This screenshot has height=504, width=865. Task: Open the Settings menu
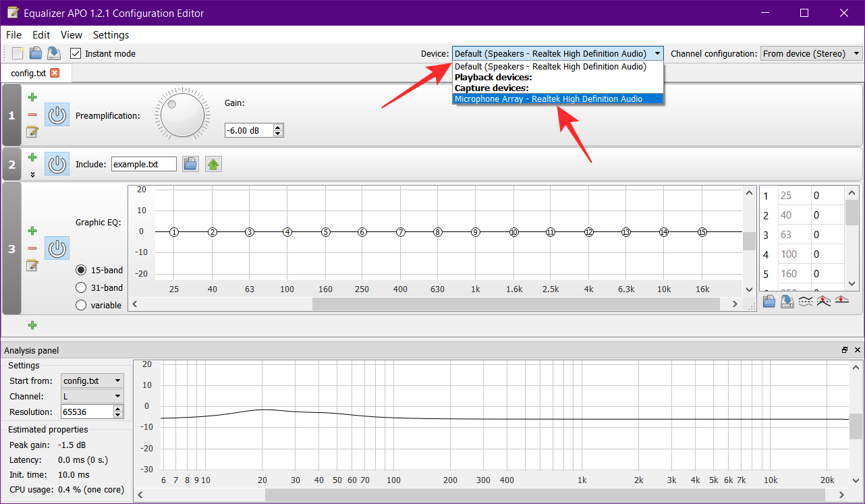click(111, 34)
